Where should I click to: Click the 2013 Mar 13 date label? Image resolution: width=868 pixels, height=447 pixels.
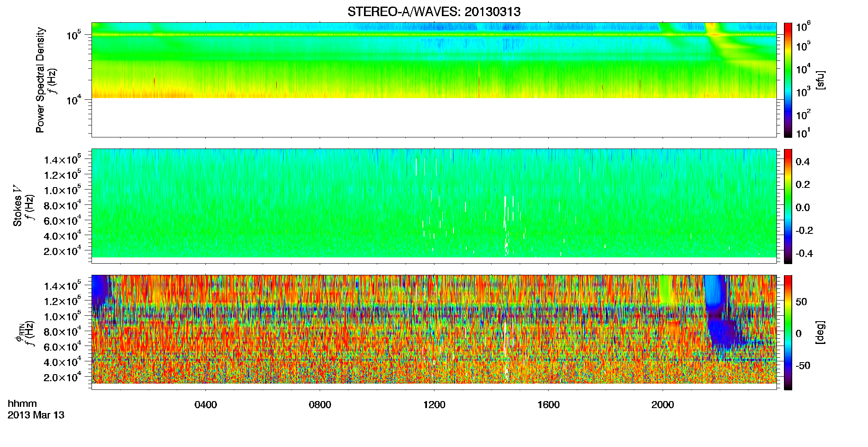click(36, 415)
